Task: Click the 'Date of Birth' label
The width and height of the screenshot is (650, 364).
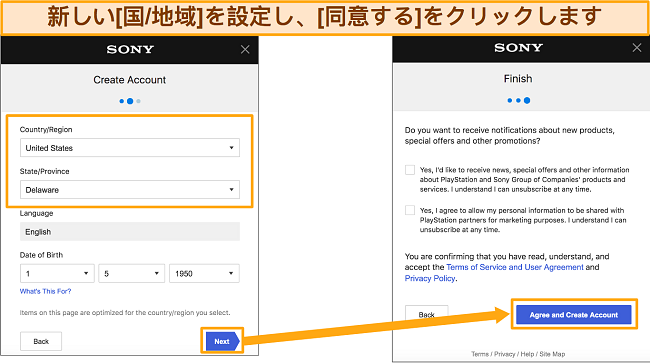Action: 41,255
